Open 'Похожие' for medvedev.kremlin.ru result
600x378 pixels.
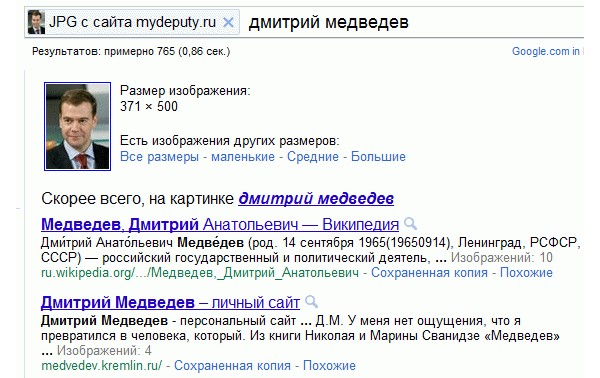click(329, 366)
